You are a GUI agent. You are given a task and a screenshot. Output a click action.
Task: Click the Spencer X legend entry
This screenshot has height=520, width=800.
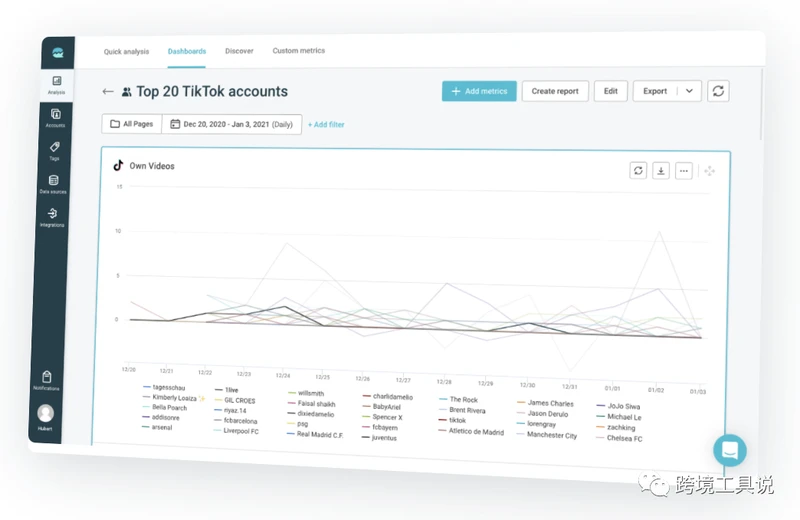[382, 417]
